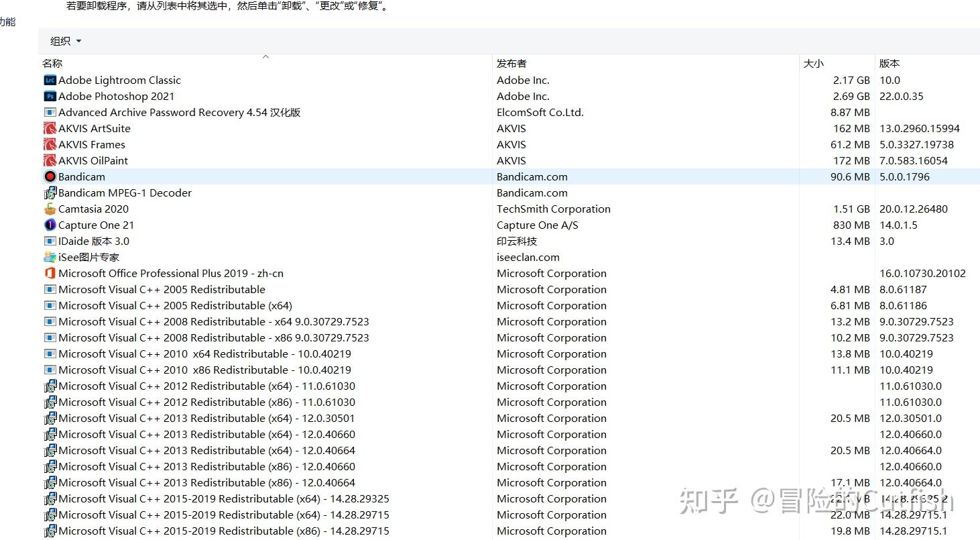
Task: Click publisher iseeclan.com
Action: tap(528, 257)
